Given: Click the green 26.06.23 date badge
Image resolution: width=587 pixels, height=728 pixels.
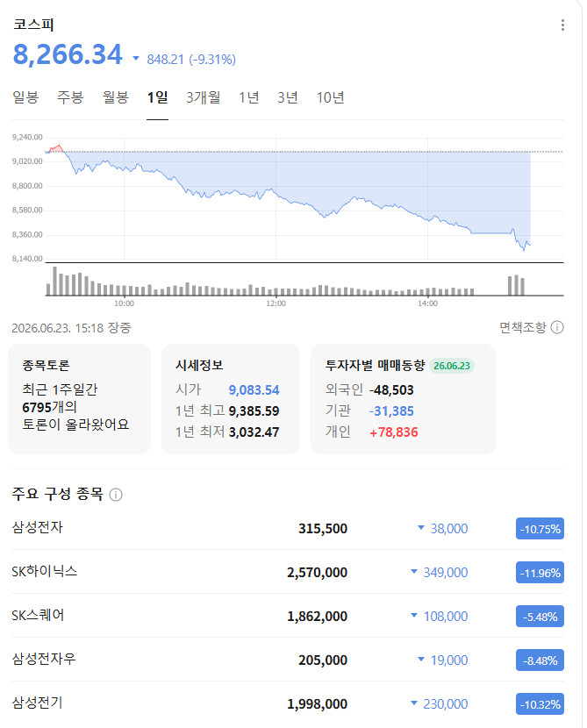Looking at the screenshot, I should pyautogui.click(x=451, y=366).
